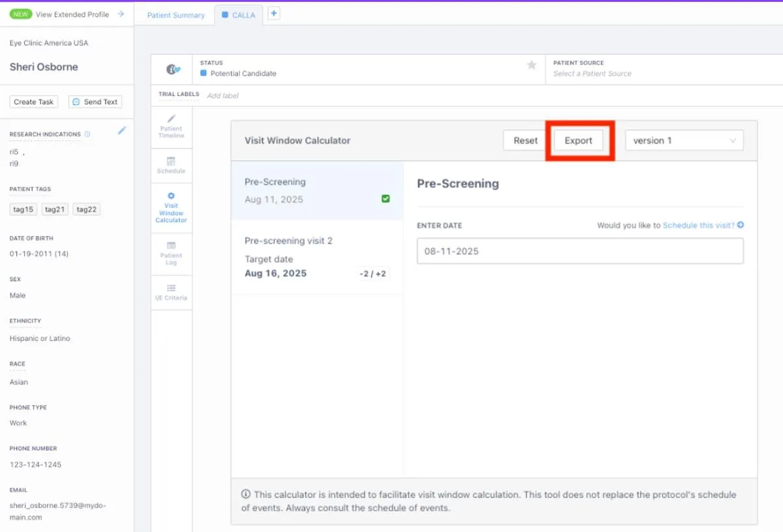This screenshot has height=532, width=783.
Task: Click the arrow next to View Extended Profile
Action: click(121, 14)
